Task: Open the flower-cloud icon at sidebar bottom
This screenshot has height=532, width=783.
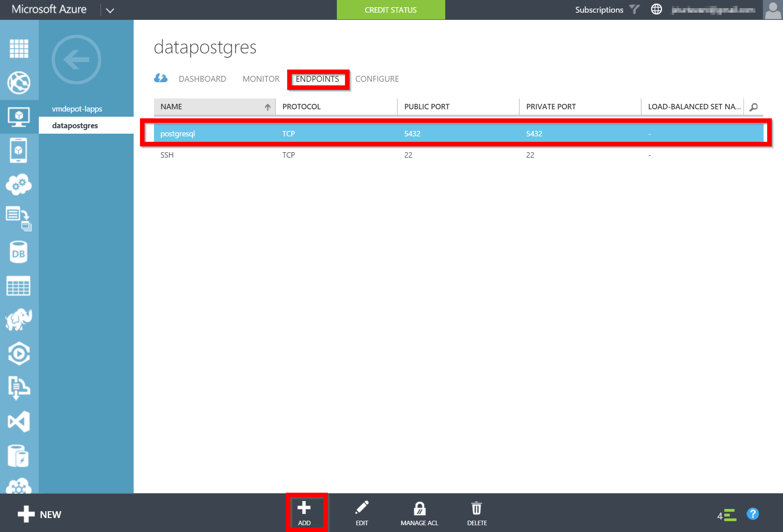Action: tap(19, 486)
